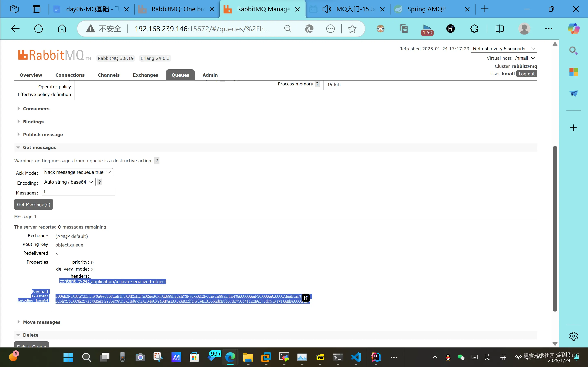Click the help icon next to Encoding
588x367 pixels.
(x=100, y=182)
